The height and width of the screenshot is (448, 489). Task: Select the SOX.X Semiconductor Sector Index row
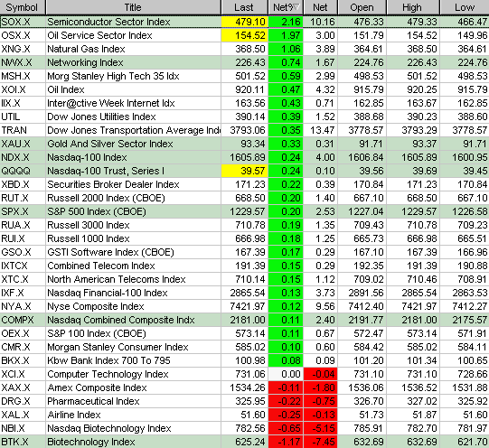(244, 22)
